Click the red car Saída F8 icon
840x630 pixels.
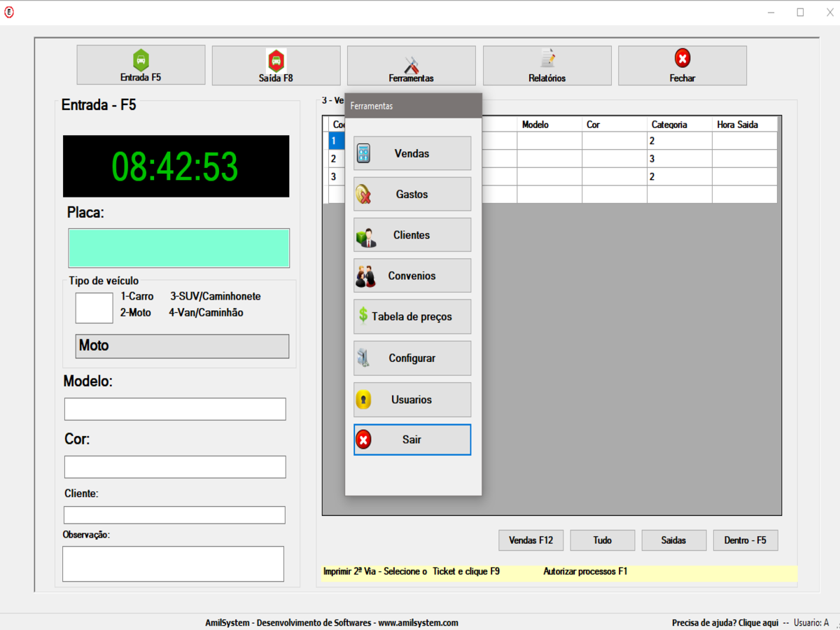click(x=276, y=59)
